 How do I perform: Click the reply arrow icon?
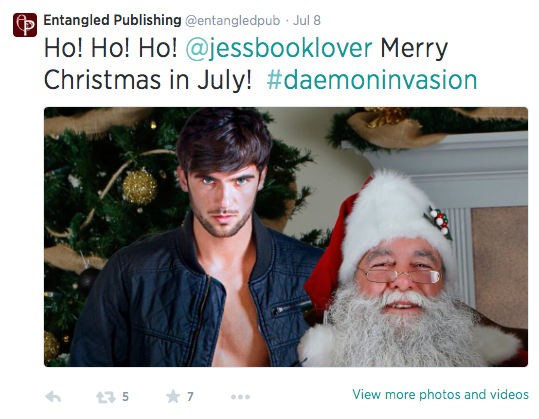click(x=53, y=397)
